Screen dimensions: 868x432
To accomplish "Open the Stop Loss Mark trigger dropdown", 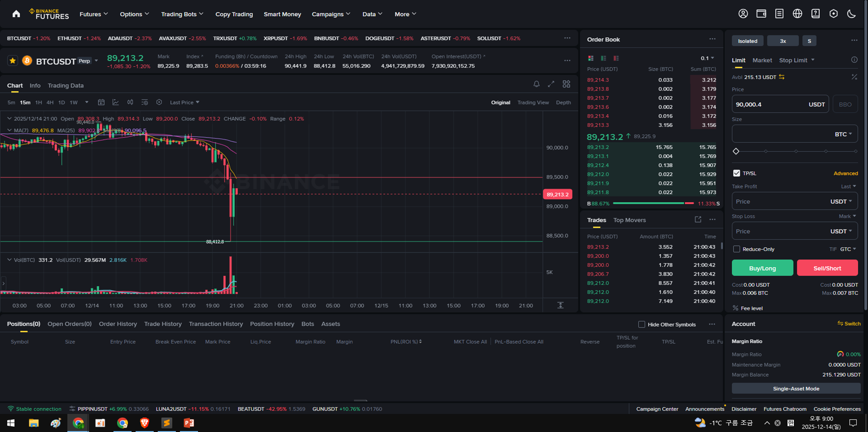I will coord(847,216).
